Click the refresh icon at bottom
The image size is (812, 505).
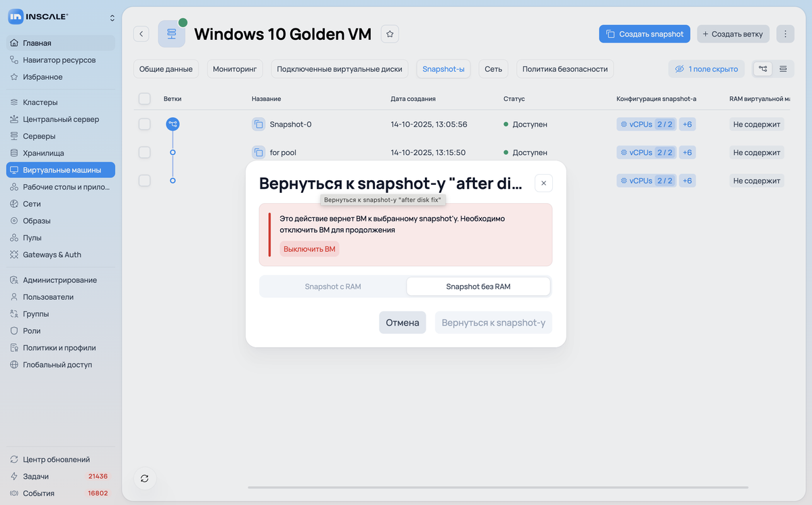coord(145,479)
